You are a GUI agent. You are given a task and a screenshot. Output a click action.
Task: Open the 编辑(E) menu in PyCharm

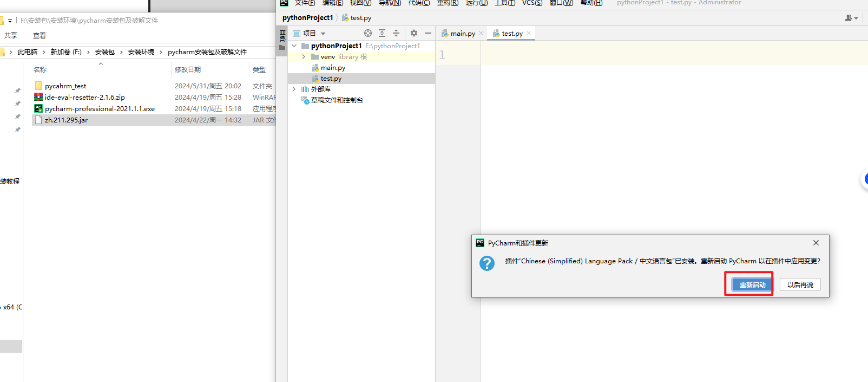coord(333,3)
